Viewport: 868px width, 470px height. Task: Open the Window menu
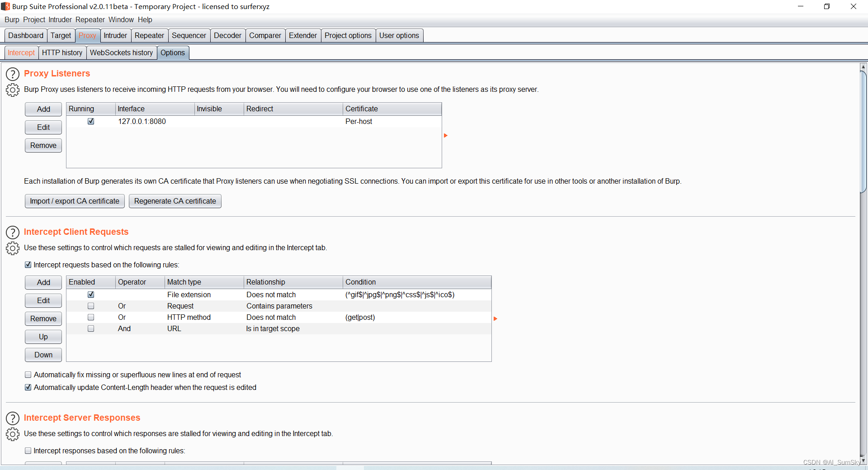pyautogui.click(x=121, y=19)
